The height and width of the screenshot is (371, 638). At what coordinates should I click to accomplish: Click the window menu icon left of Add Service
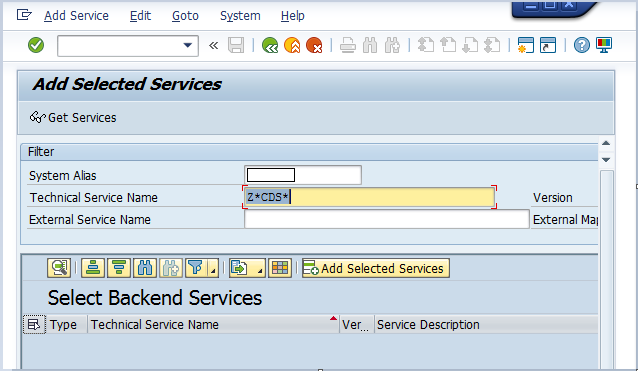[24, 15]
